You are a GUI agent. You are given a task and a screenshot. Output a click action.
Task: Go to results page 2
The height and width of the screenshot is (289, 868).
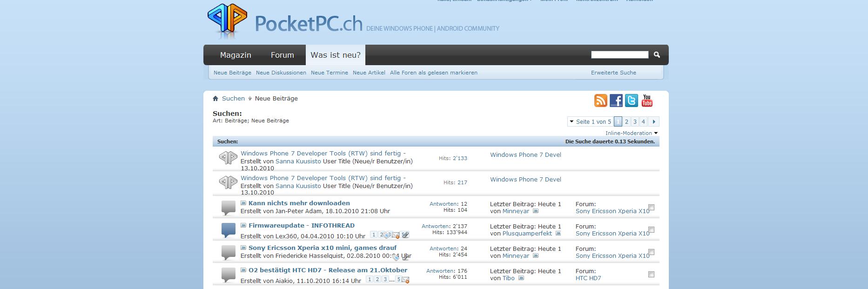click(626, 122)
